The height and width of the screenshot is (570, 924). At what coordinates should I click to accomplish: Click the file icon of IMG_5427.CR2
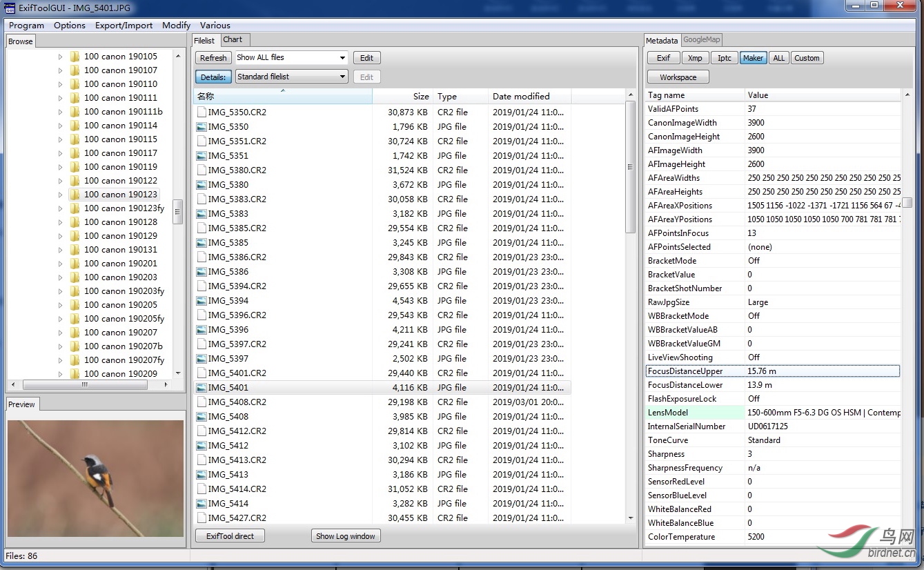201,518
